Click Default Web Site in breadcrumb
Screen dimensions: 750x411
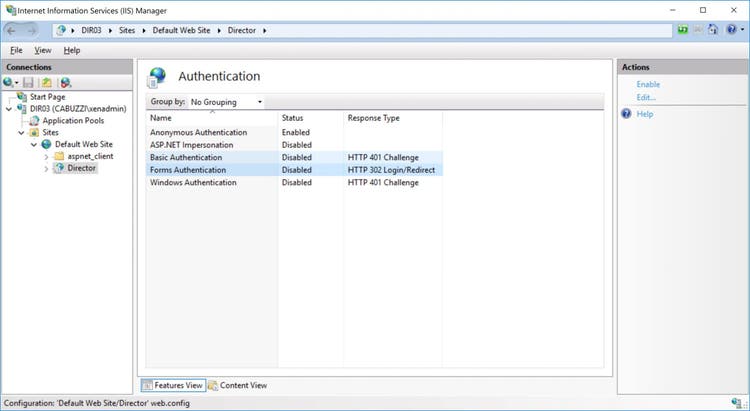[x=181, y=30]
